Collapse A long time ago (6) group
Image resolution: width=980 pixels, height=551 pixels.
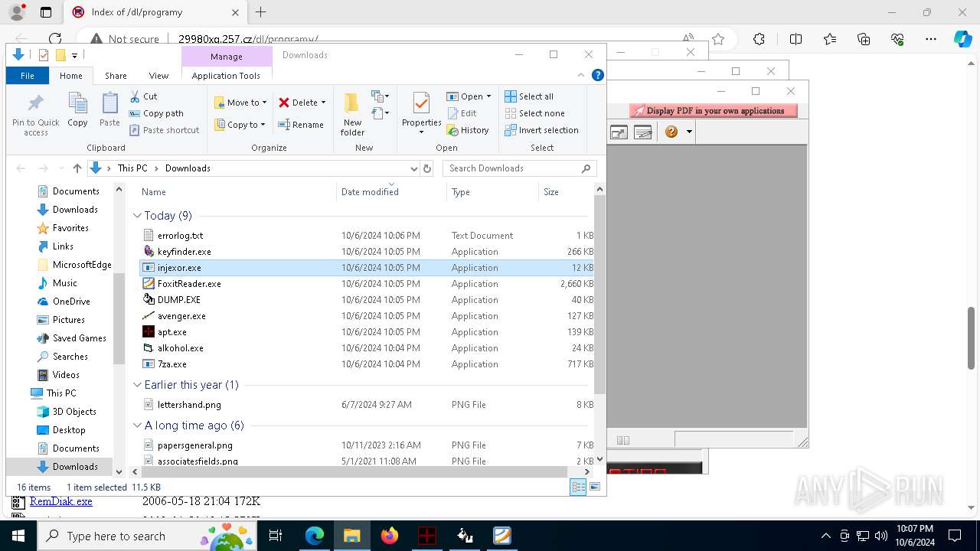(137, 425)
